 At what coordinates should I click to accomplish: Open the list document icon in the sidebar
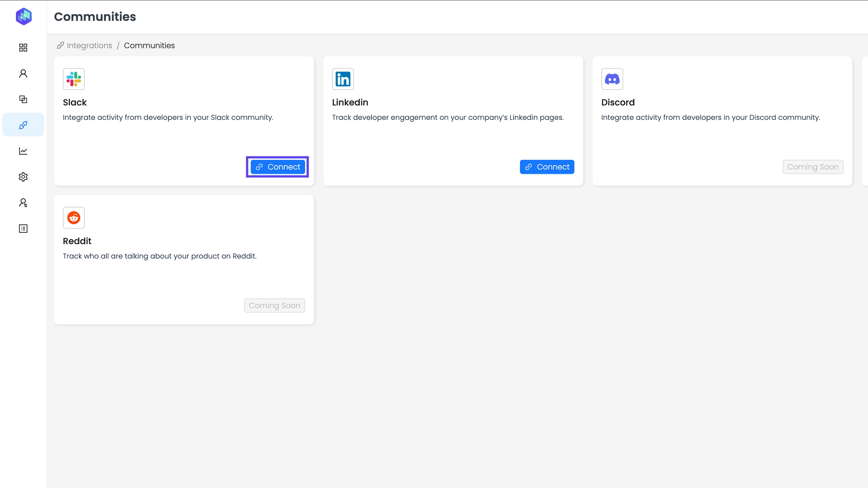click(23, 229)
